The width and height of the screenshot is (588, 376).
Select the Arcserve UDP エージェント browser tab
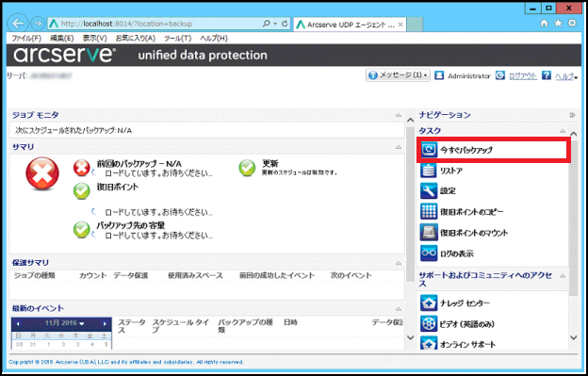click(350, 25)
